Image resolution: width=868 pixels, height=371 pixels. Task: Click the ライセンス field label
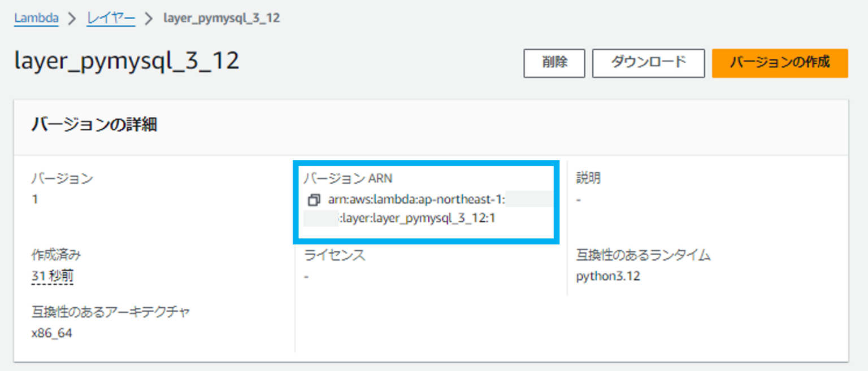coord(335,255)
